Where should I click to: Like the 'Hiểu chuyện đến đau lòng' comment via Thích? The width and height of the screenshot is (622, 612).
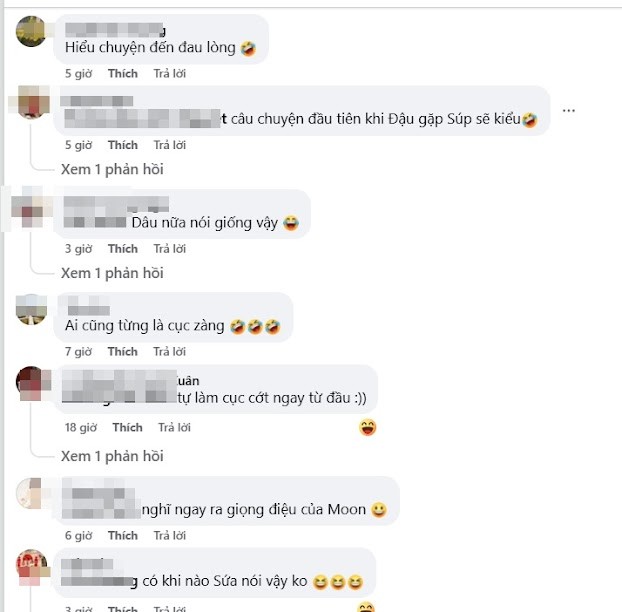click(123, 73)
